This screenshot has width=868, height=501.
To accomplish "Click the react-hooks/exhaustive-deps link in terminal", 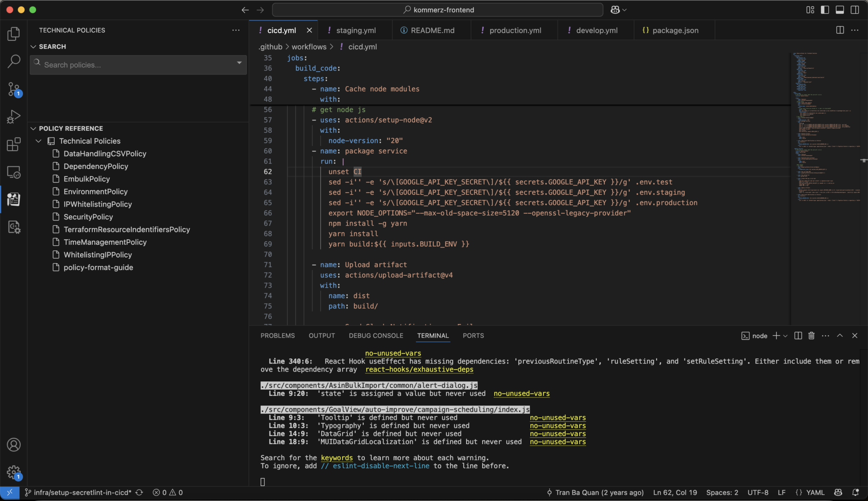I will pyautogui.click(x=419, y=369).
